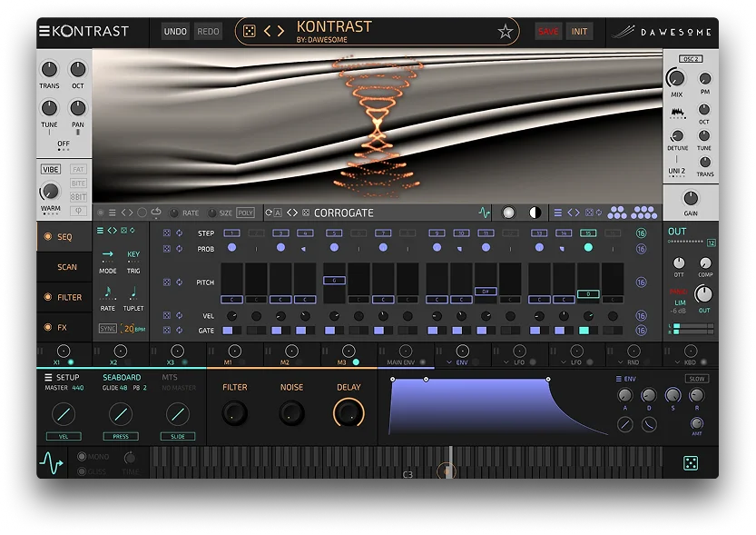Adjust the DELAY knob

pos(349,412)
